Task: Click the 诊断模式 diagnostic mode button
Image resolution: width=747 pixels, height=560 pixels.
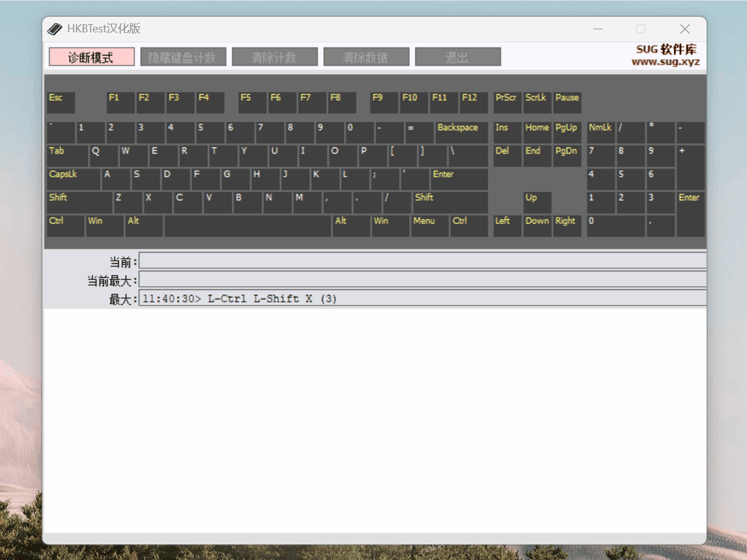Action: click(92, 57)
